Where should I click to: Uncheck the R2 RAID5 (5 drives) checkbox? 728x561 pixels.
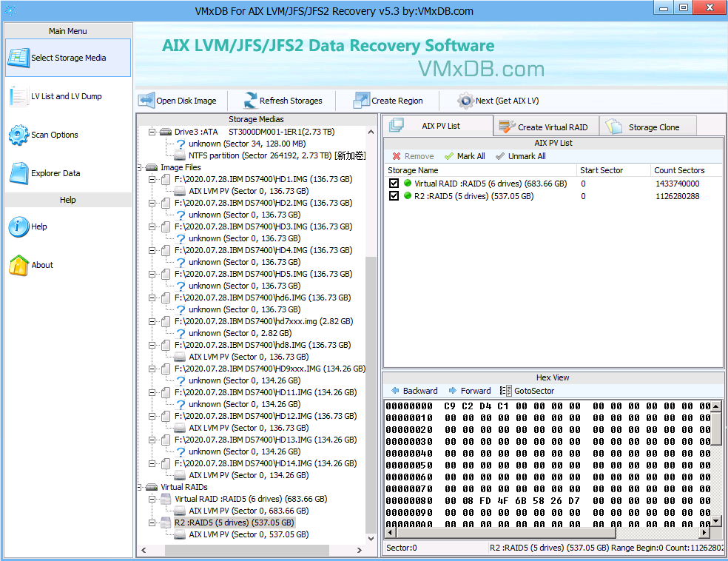[394, 196]
